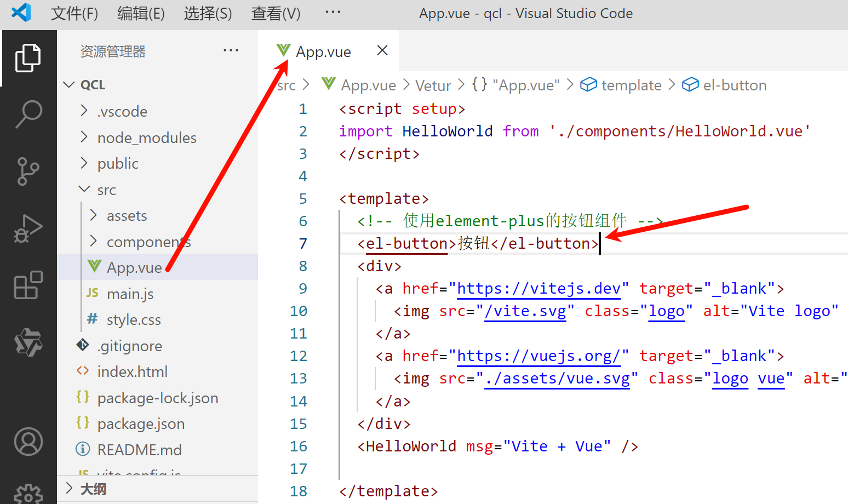Open the 文件(F) menu
The width and height of the screenshot is (848, 504).
pyautogui.click(x=75, y=13)
